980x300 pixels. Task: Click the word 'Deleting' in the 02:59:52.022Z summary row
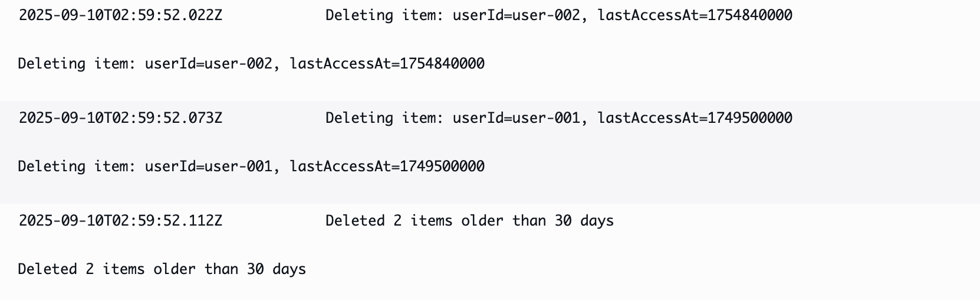click(x=359, y=15)
